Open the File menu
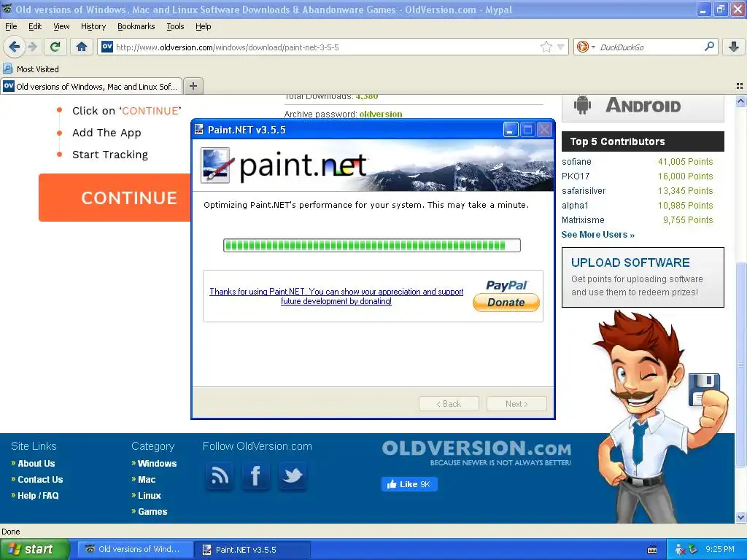The height and width of the screenshot is (560, 747). tap(11, 26)
